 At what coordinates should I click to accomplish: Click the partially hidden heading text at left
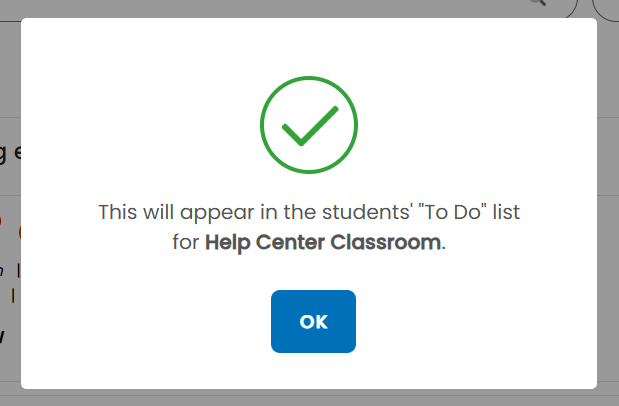pyautogui.click(x=10, y=152)
